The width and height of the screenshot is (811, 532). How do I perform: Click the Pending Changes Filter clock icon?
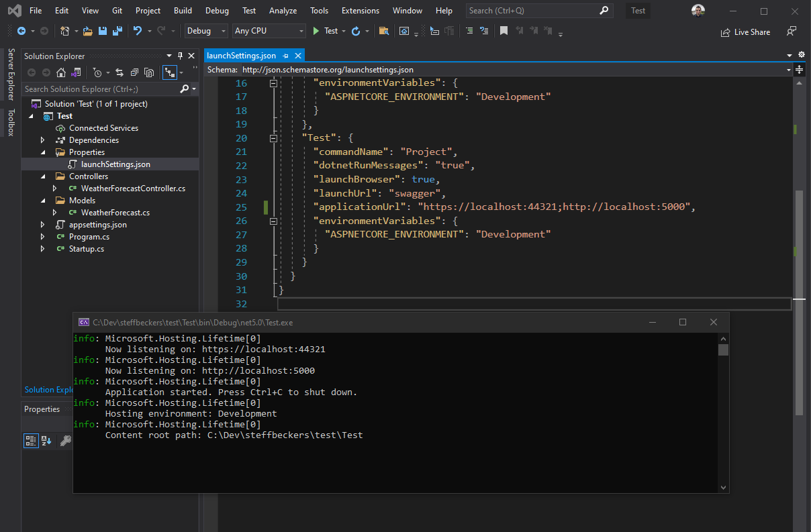[x=98, y=72]
